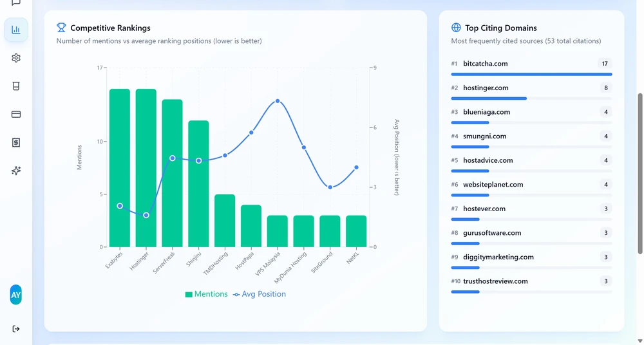
Task: Toggle the Mentions legend entry
Action: pyautogui.click(x=206, y=294)
